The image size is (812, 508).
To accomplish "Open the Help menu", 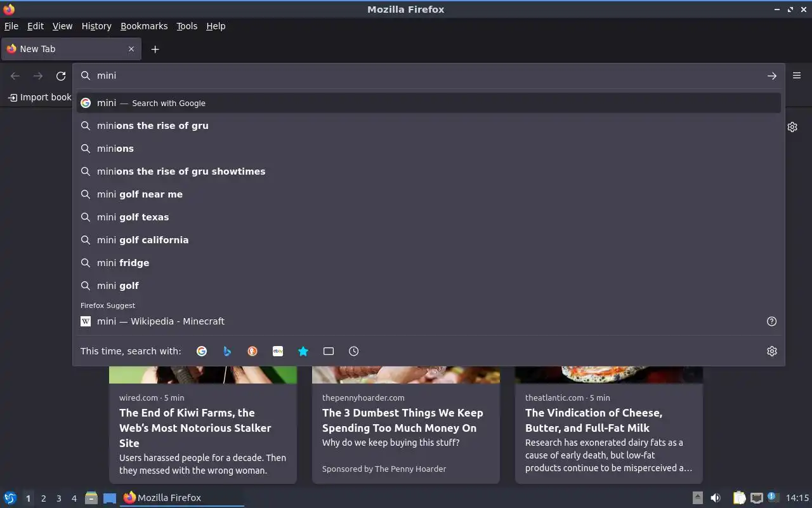I will click(216, 26).
